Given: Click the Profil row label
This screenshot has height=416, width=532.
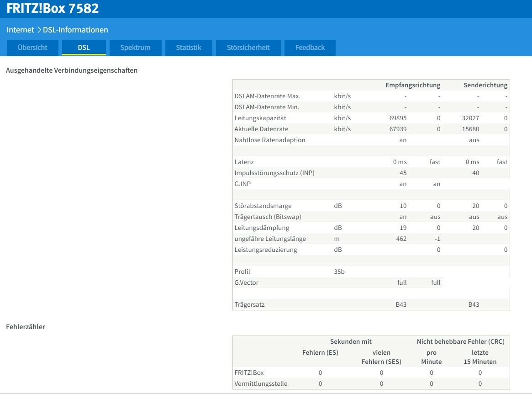Looking at the screenshot, I should [x=242, y=272].
